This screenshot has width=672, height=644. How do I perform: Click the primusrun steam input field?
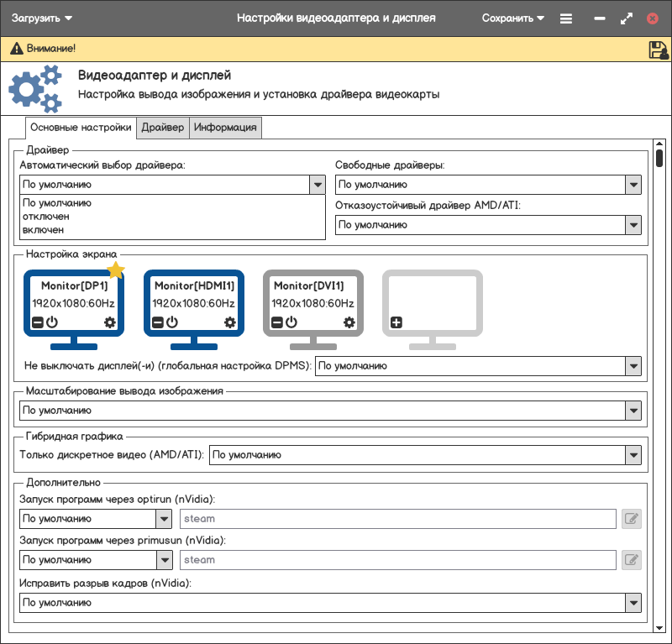[398, 560]
